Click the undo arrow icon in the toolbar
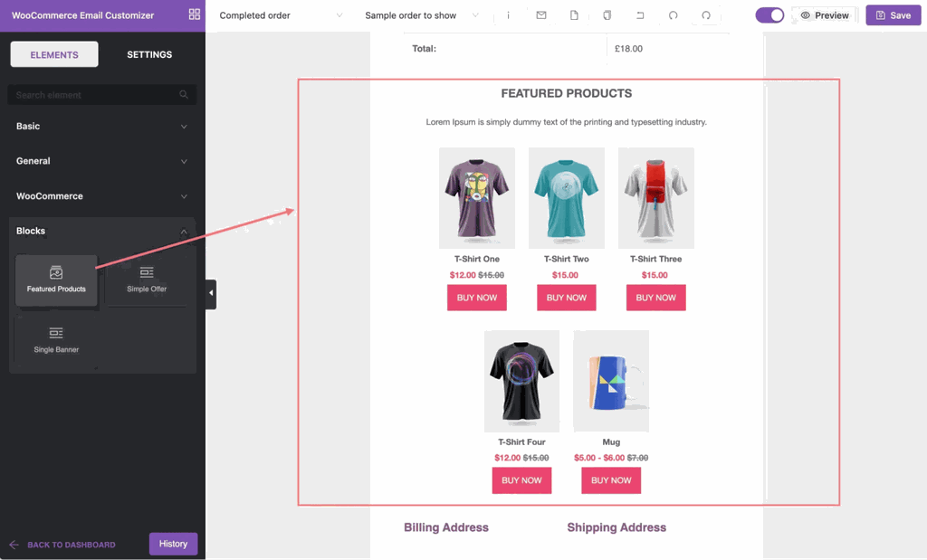 coord(673,15)
